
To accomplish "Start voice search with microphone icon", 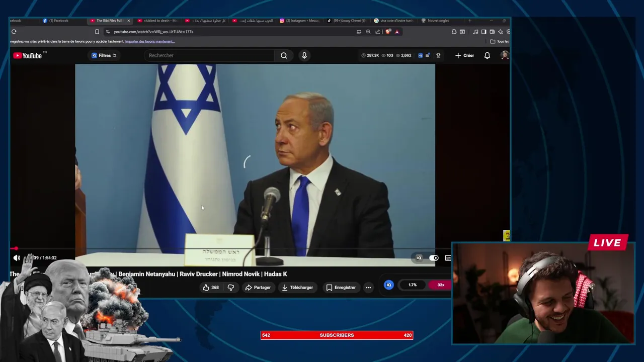I will [x=304, y=55].
